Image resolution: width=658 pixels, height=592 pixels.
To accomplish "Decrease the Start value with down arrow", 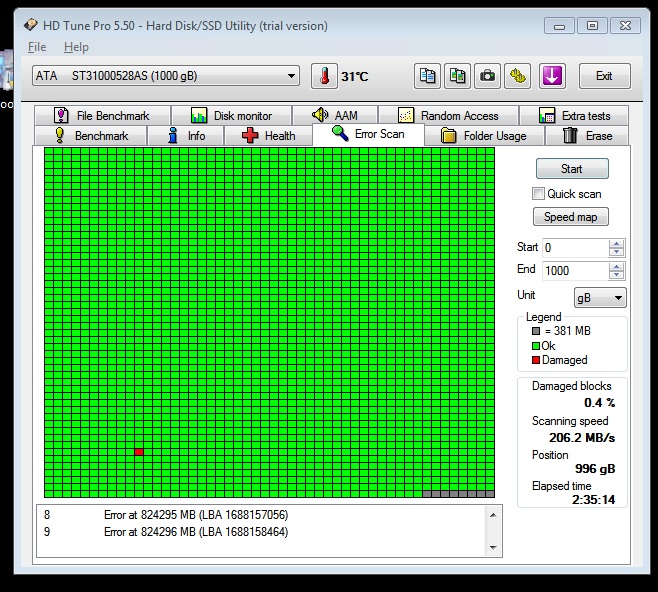I will pyautogui.click(x=616, y=252).
